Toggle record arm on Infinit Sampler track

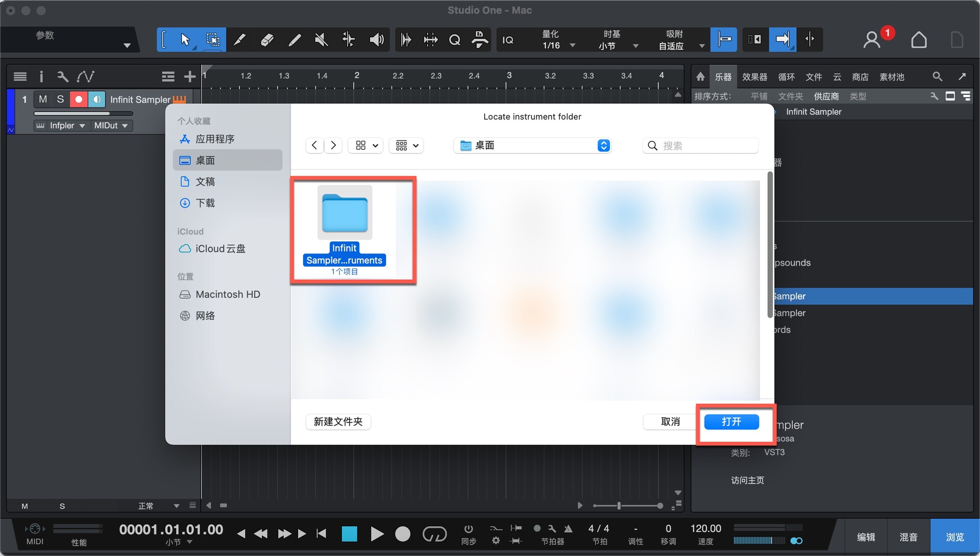[x=79, y=99]
